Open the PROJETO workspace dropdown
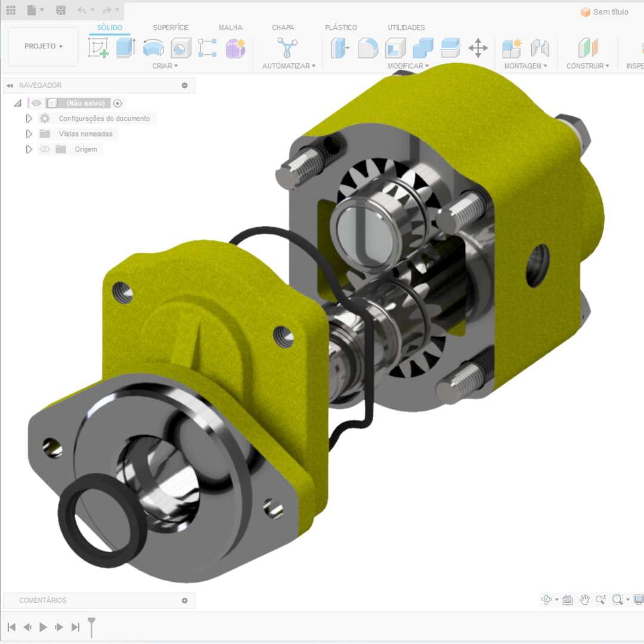This screenshot has height=644, width=644. 43,47
